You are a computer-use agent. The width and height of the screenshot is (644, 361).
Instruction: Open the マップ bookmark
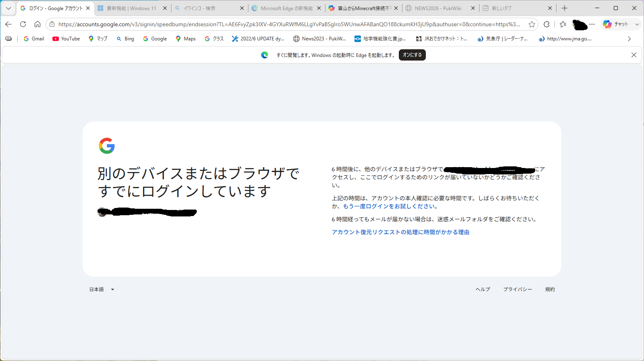98,39
